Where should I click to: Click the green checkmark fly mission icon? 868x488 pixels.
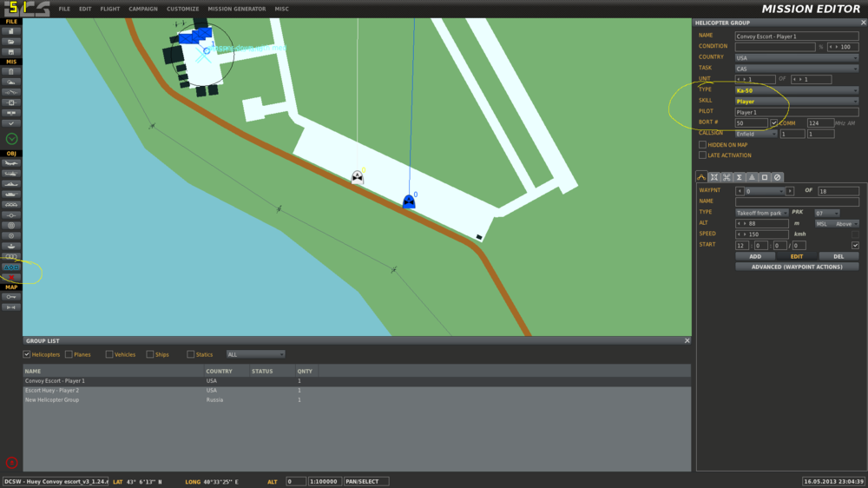tap(11, 139)
